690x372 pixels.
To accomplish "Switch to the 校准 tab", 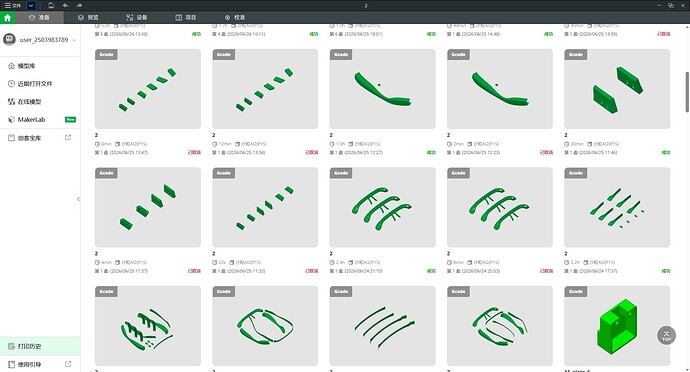I will click(x=235, y=18).
